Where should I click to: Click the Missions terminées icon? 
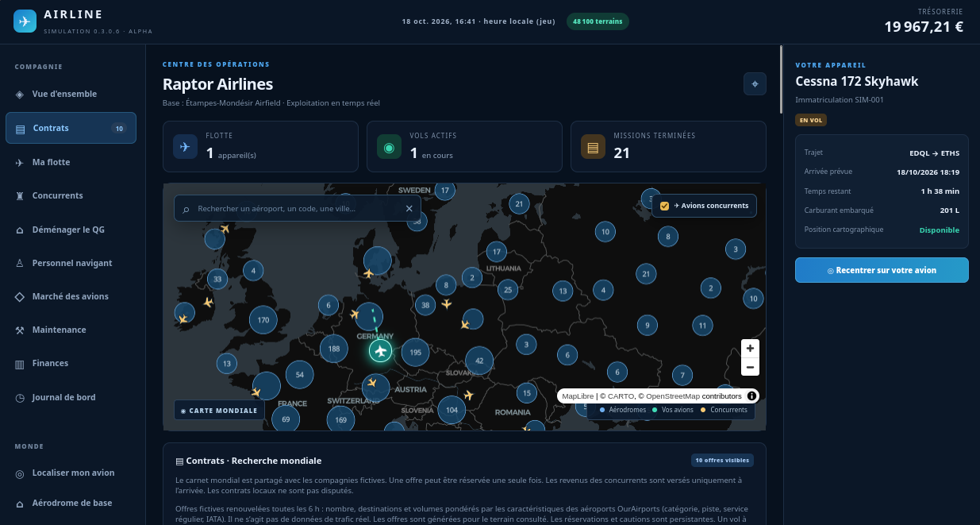[593, 146]
